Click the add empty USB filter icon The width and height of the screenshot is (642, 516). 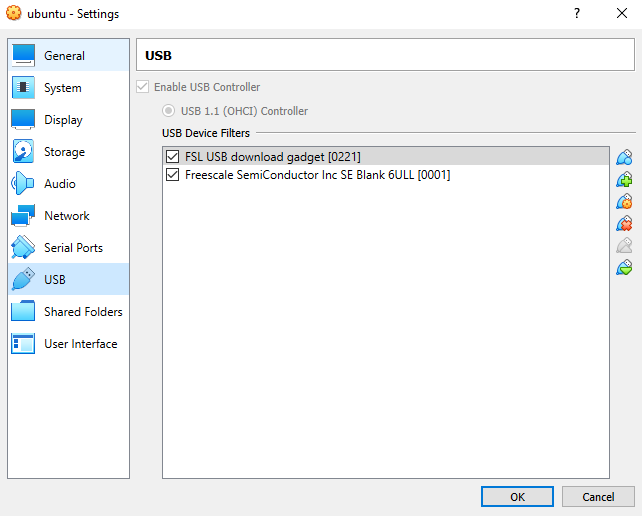[x=625, y=157]
